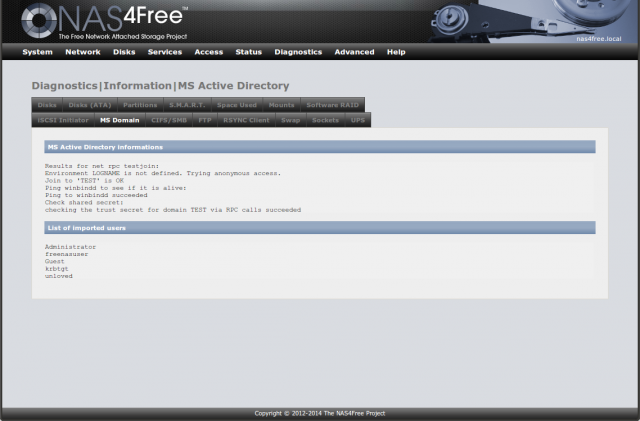640x421 pixels.
Task: Switch to the Sockets tab
Action: pyautogui.click(x=325, y=120)
